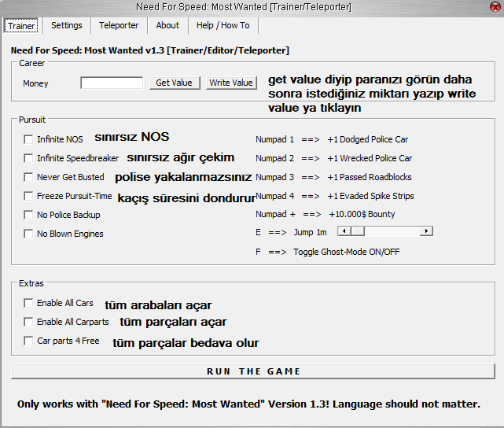
Task: Click the '+1 Passed Roadblocks' text
Action: click(x=370, y=177)
